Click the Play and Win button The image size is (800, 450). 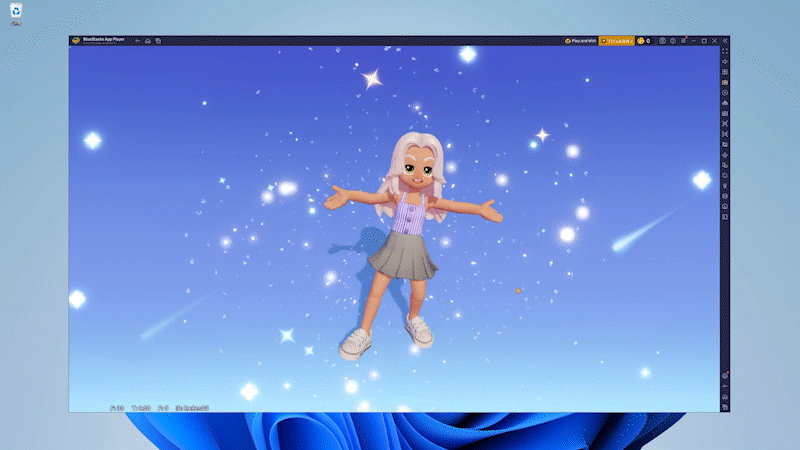pyautogui.click(x=580, y=41)
